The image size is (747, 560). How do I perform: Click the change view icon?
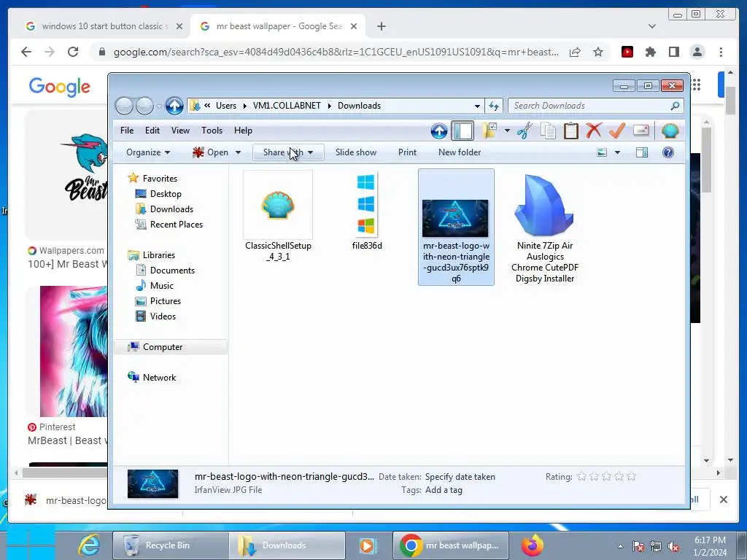(602, 152)
